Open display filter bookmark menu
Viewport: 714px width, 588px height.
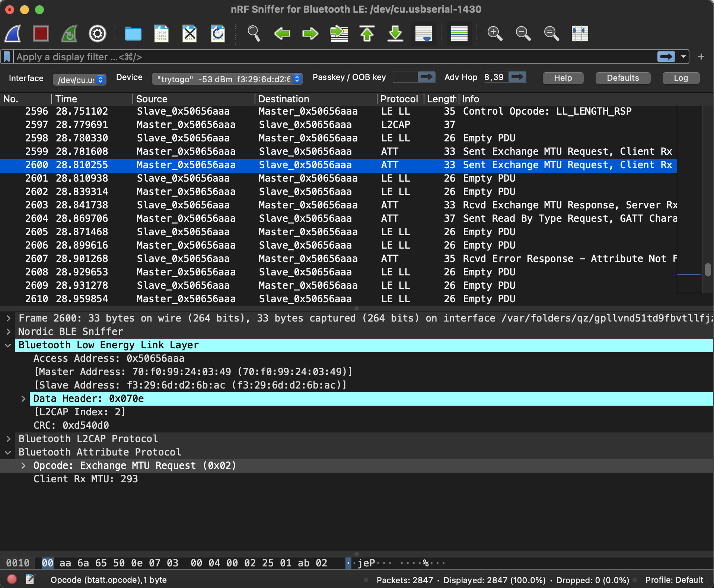(x=7, y=57)
